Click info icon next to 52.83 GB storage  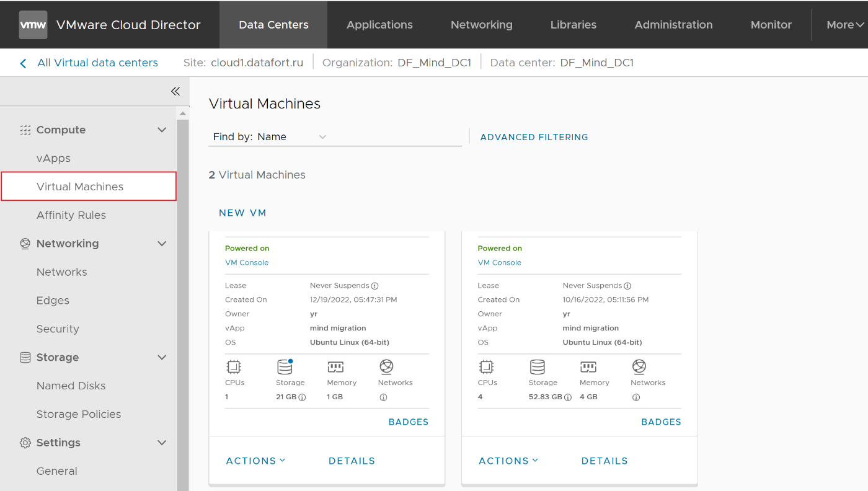tap(568, 397)
